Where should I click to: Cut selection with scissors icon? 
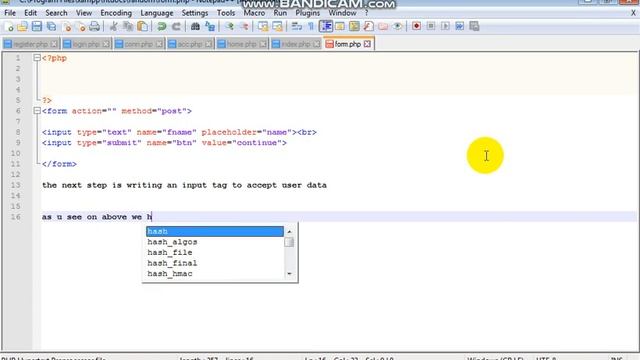[x=113, y=27]
